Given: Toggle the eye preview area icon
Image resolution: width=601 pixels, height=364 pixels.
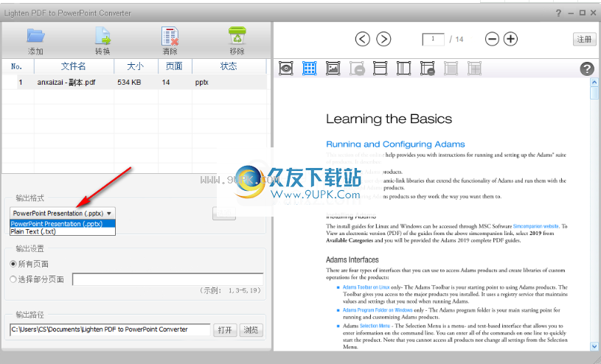Looking at the screenshot, I should pyautogui.click(x=286, y=69).
